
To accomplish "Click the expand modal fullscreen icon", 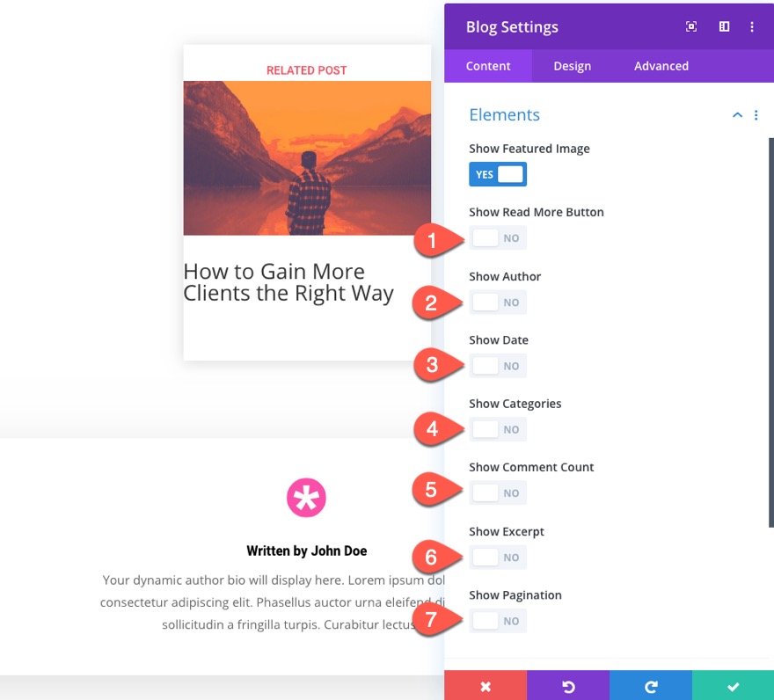I will click(691, 27).
